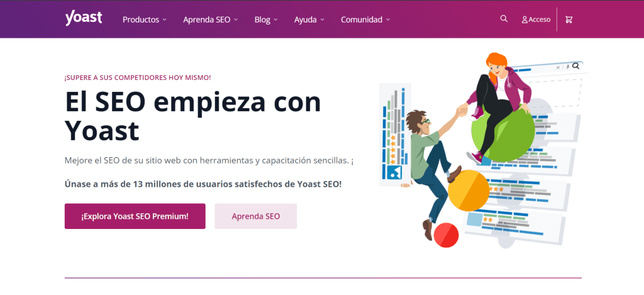
Task: Expand the chevron beside Ayuda
Action: point(323,19)
